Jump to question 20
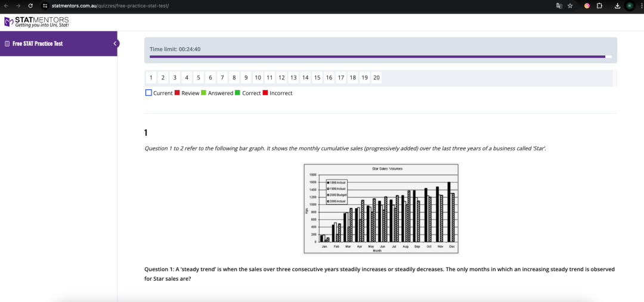Screen dimensions: 644x302 coord(376,77)
